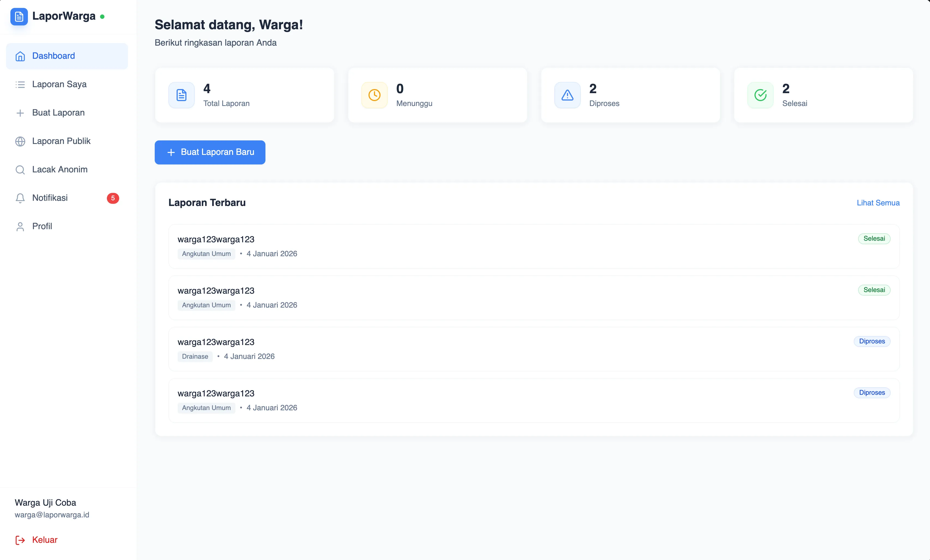Click the Lacak Anonim magnifier icon
Image resolution: width=930 pixels, height=560 pixels.
tap(20, 170)
